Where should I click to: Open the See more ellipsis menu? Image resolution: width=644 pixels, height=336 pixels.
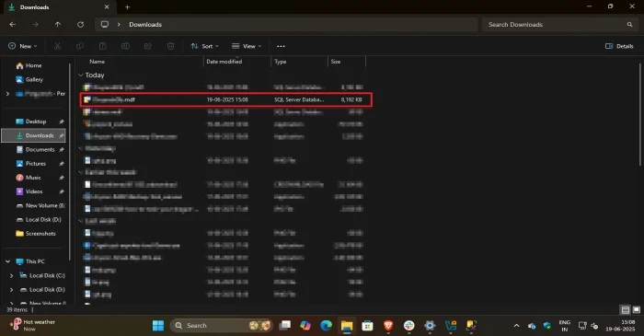click(x=281, y=46)
